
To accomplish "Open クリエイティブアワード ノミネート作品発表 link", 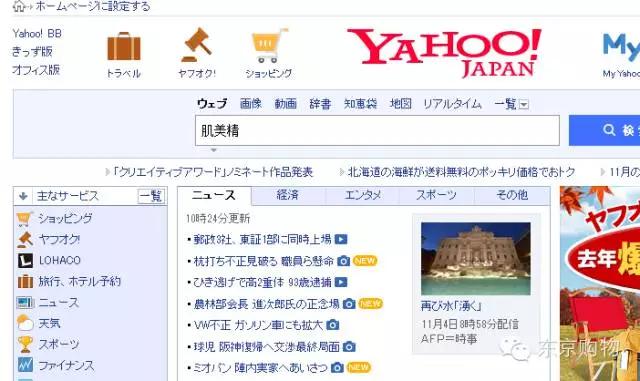I will tap(213, 172).
